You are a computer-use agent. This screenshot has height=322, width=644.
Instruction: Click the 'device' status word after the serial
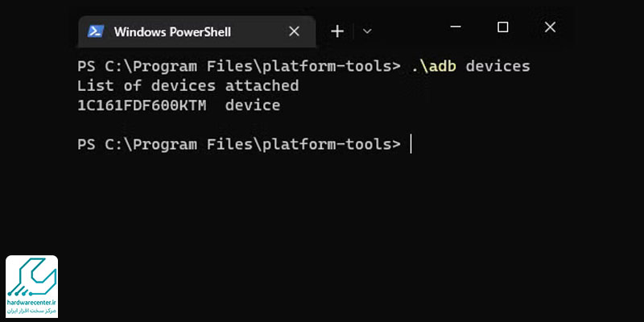(253, 105)
